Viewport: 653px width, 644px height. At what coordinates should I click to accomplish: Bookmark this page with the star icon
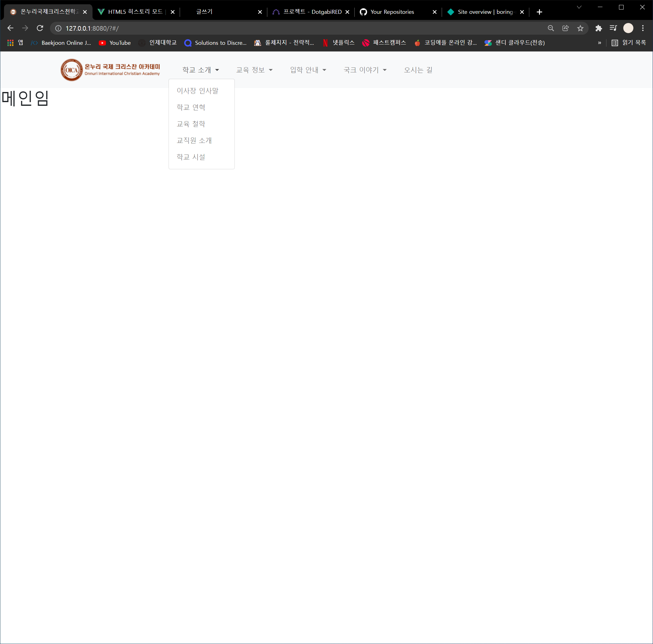(580, 28)
